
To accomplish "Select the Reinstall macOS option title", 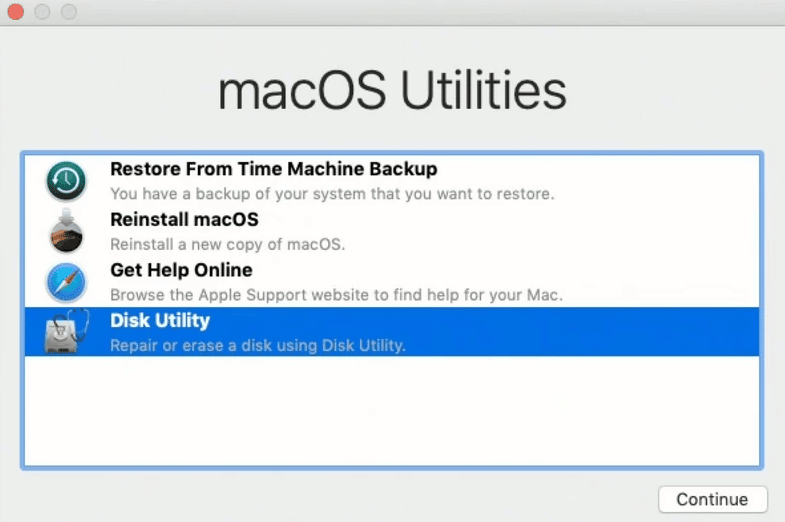I will coord(184,220).
